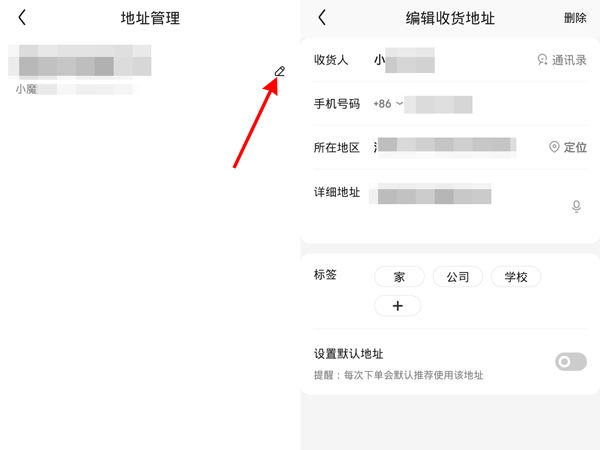Tap the 定位 location pin icon

[554, 147]
